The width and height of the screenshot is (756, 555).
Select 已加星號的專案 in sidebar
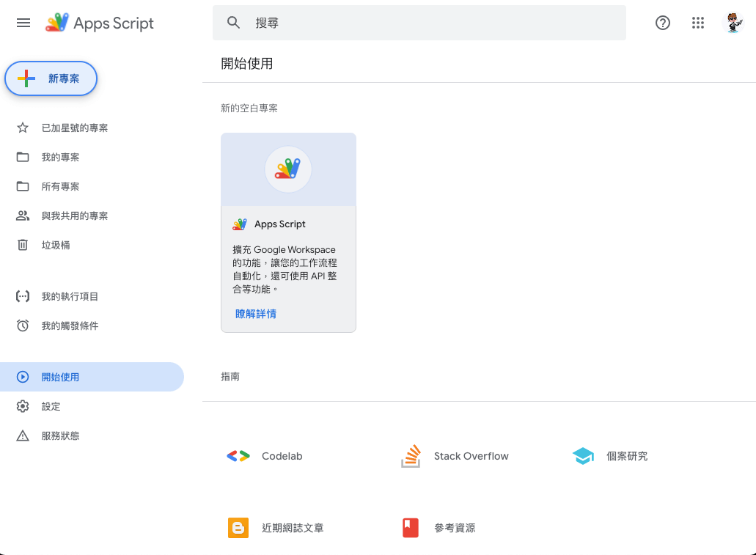coord(75,128)
